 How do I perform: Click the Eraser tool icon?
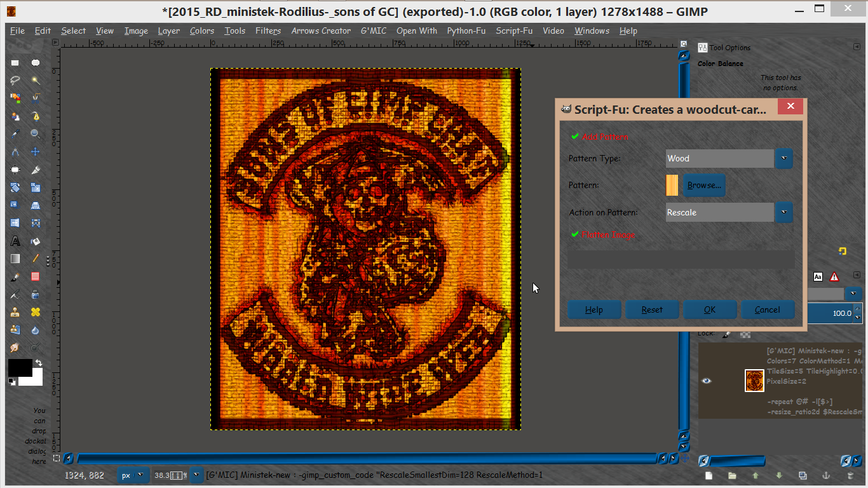tap(36, 276)
